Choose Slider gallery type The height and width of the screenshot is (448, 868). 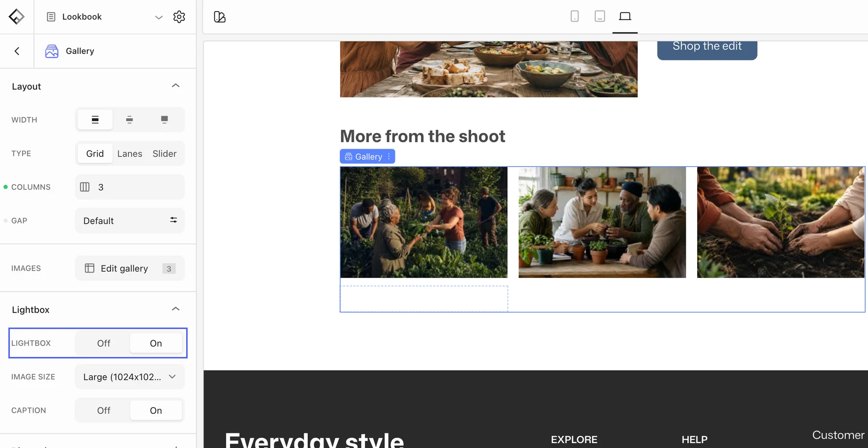point(164,153)
